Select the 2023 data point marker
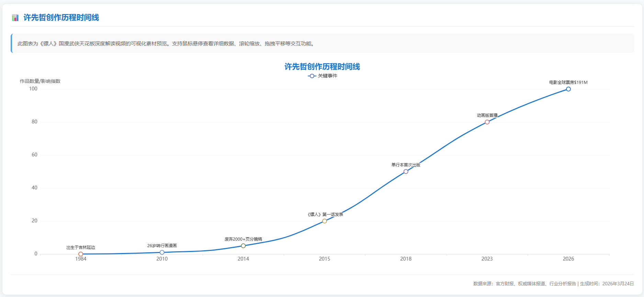644x297 pixels. tap(487, 122)
